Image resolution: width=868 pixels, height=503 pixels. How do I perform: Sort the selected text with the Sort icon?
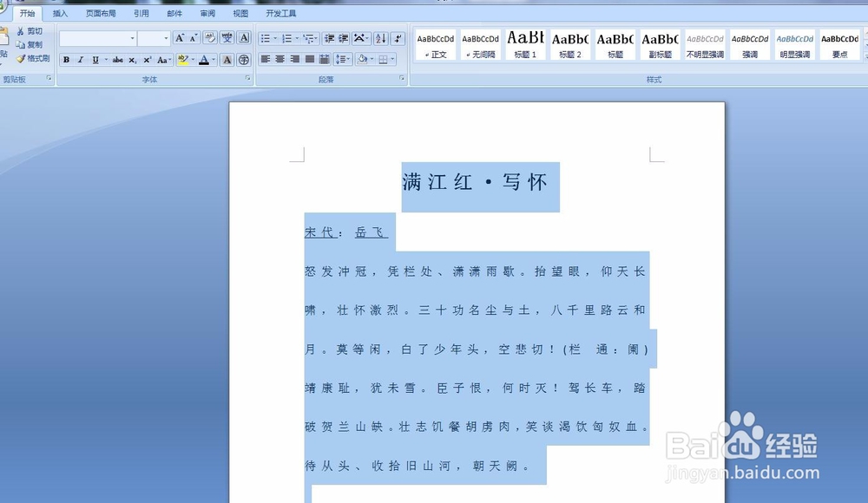(380, 37)
